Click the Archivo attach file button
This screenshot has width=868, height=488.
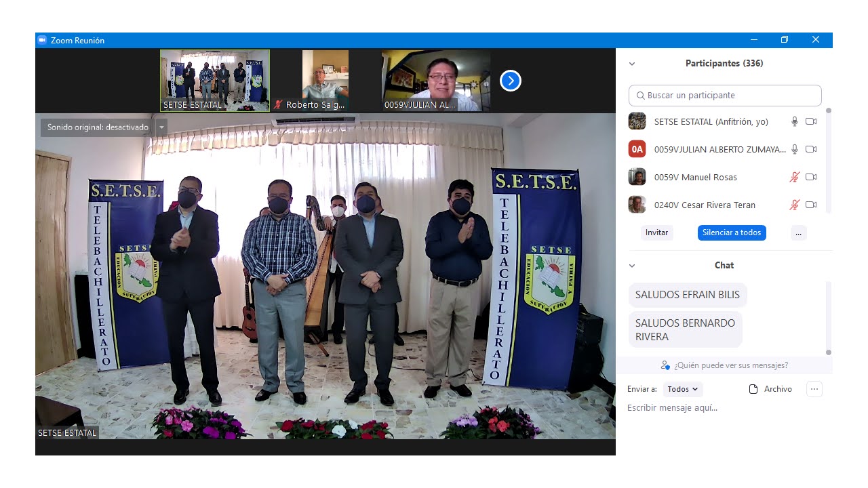pyautogui.click(x=770, y=389)
